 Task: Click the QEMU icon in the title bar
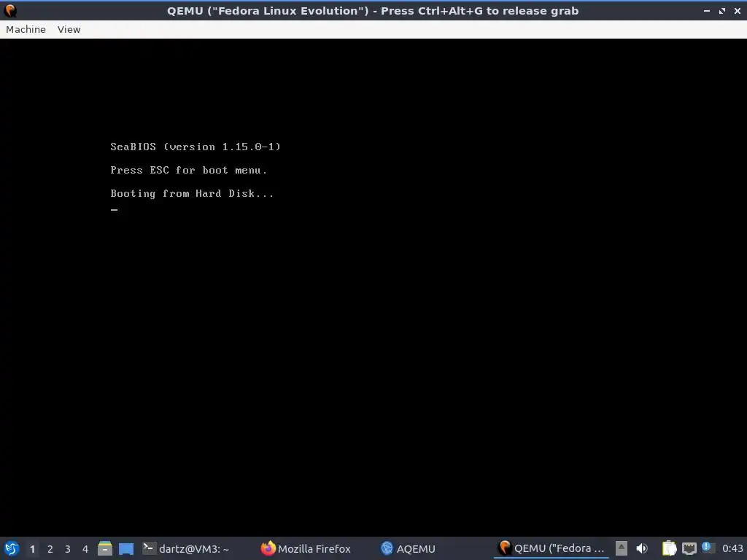pos(10,10)
